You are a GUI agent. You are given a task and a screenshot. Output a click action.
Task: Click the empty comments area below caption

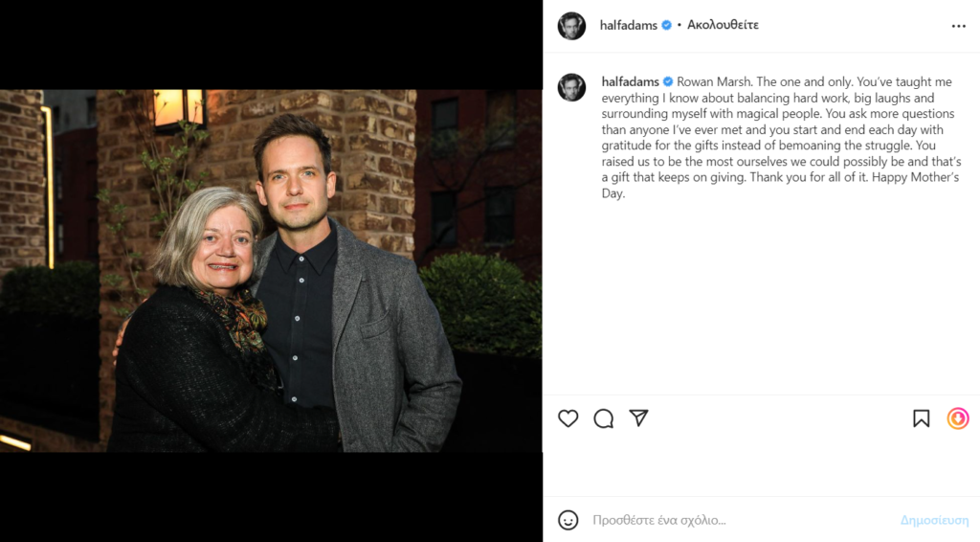tap(761, 297)
